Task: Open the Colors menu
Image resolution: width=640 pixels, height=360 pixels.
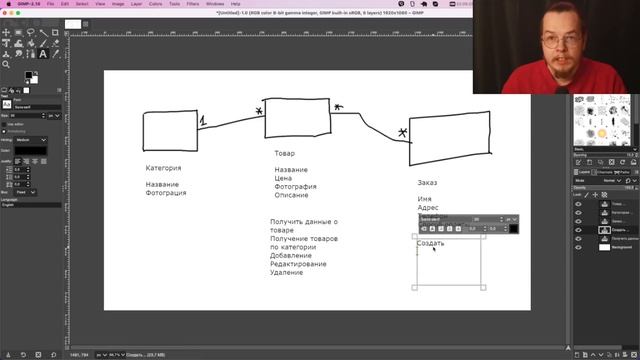Action: pyautogui.click(x=155, y=4)
